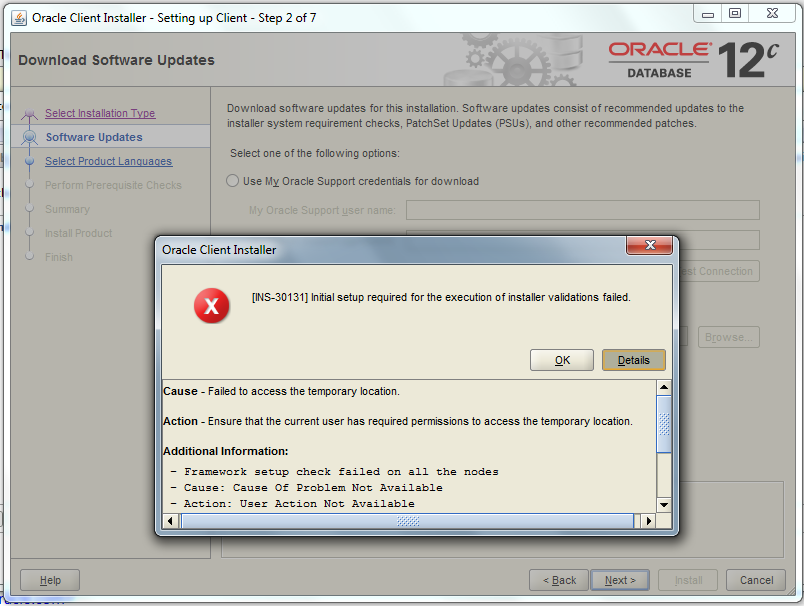Screen dimensions: 807x606
Task: Click the scroll right arrow in details pane
Action: [648, 521]
